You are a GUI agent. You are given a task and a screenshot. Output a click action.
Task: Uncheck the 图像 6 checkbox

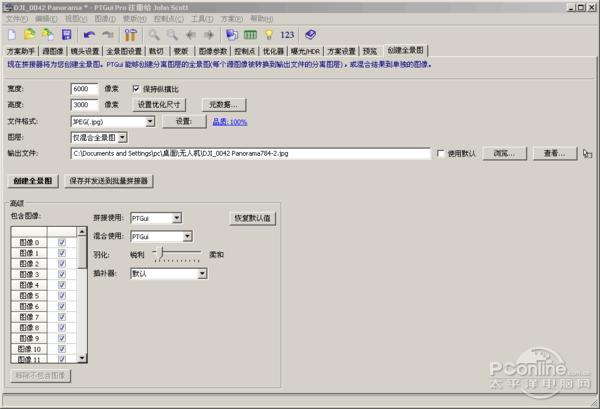pos(62,306)
